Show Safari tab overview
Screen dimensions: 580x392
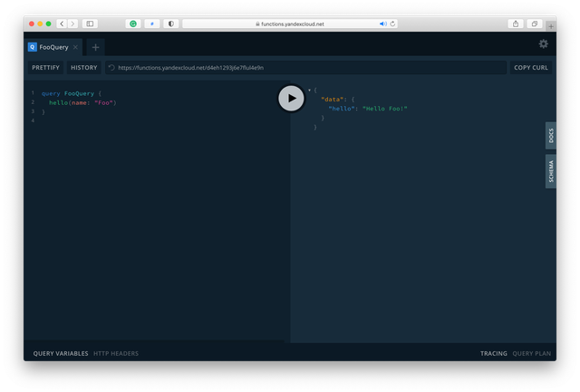[535, 24]
